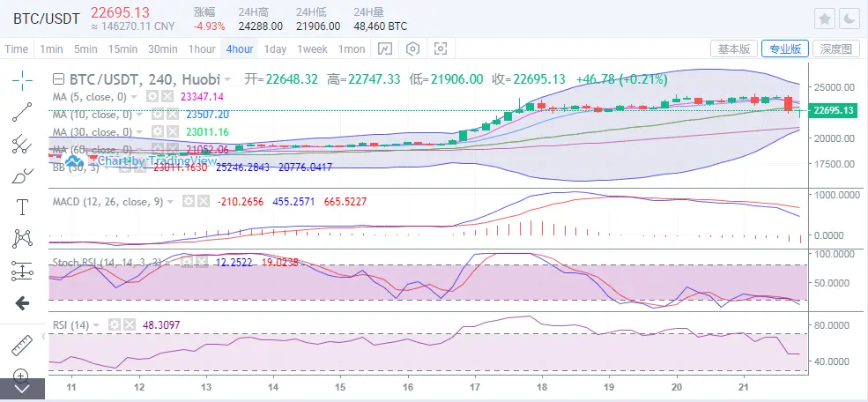Click the zoom in magnifier tool
This screenshot has width=868, height=402.
pyautogui.click(x=20, y=375)
